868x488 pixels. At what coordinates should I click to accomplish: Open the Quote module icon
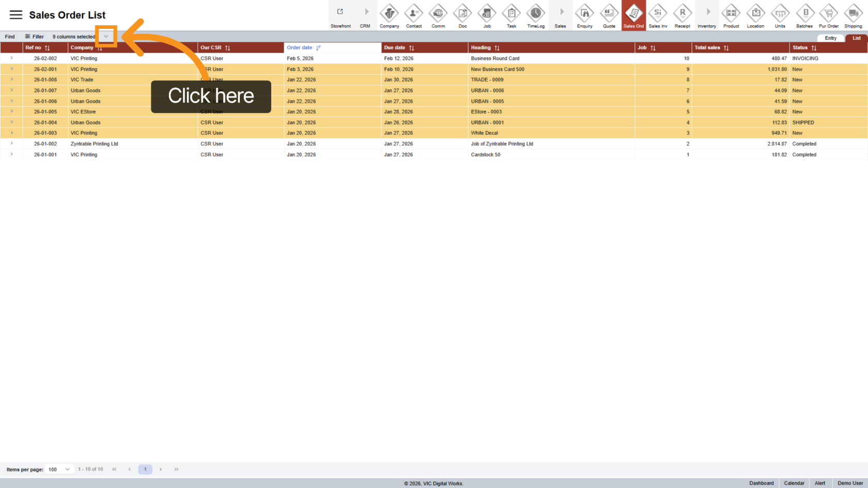[609, 15]
